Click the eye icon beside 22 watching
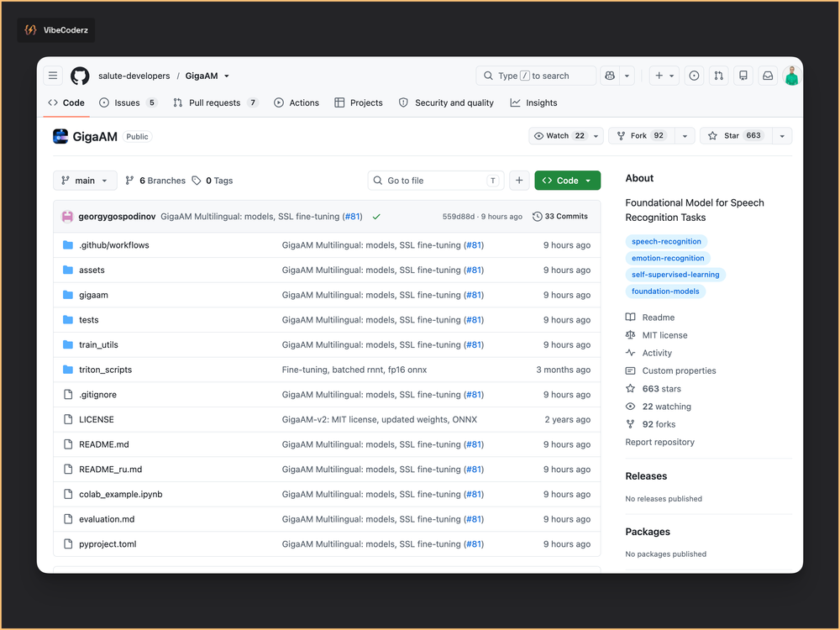Image resolution: width=840 pixels, height=630 pixels. (631, 406)
